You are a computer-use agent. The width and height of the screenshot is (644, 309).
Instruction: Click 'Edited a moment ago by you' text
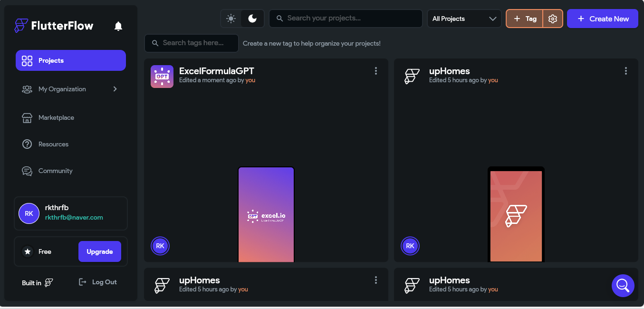click(217, 80)
